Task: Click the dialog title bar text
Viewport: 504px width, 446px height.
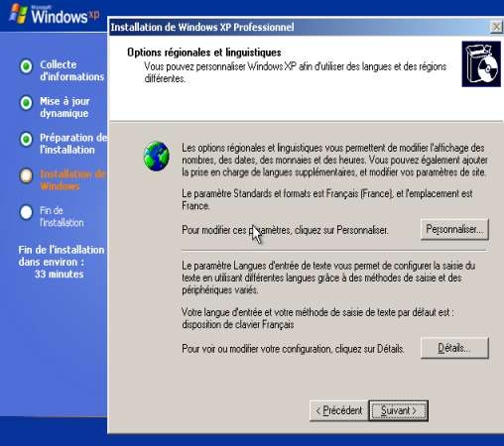Action: pyautogui.click(x=202, y=27)
